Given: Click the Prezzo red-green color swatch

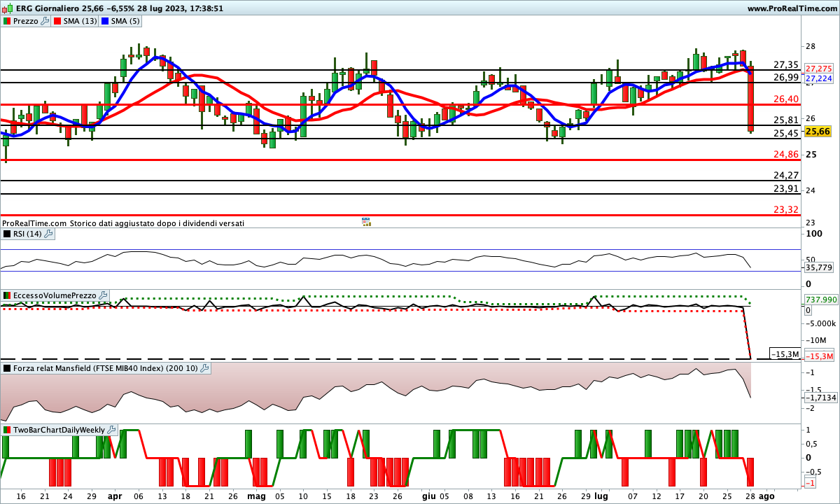Looking at the screenshot, I should point(7,21).
